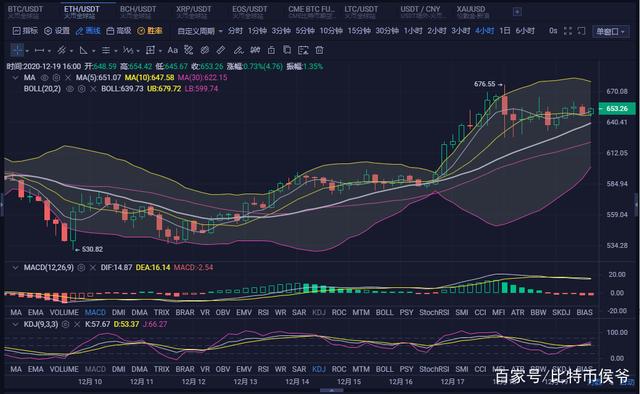Image resolution: width=640 pixels, height=394 pixels.
Task: Select the freehand brush tool
Action: click(238, 50)
